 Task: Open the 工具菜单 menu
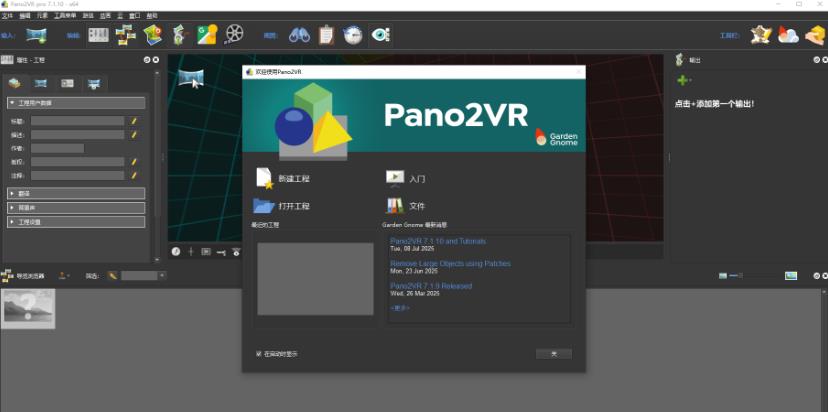65,16
